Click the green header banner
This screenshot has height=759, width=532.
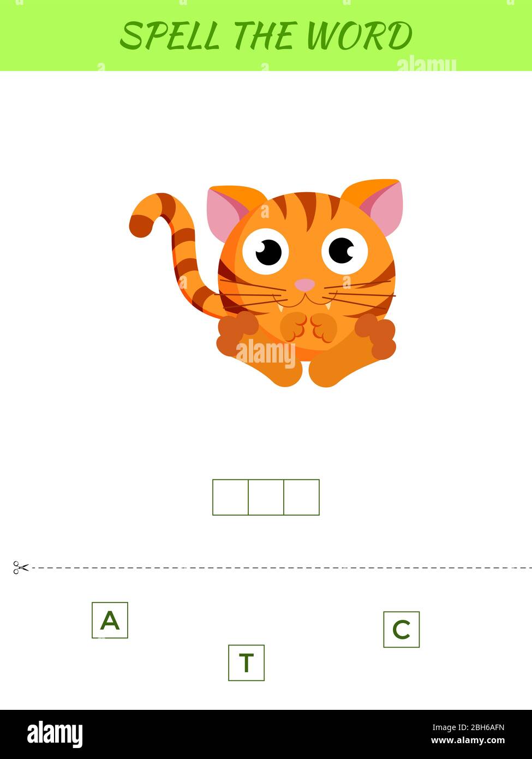coord(266,35)
